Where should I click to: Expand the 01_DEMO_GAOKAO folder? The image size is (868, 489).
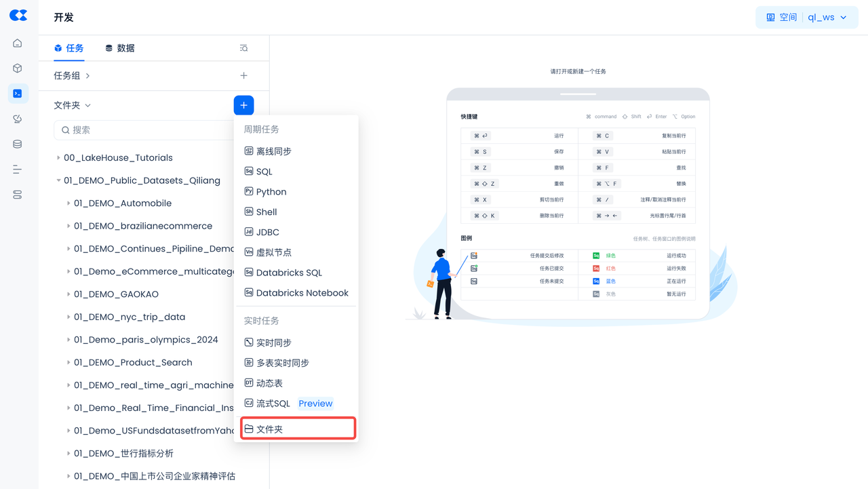click(68, 294)
